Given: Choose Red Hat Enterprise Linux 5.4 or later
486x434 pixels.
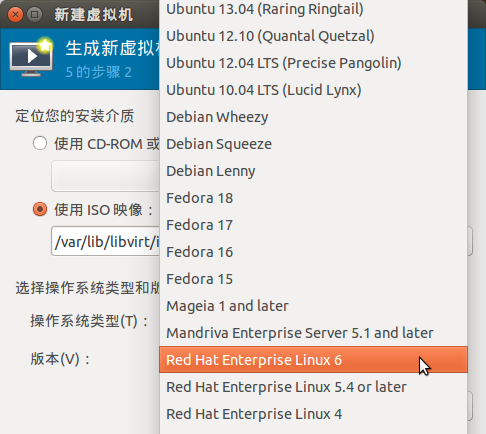Looking at the screenshot, I should point(313,387).
